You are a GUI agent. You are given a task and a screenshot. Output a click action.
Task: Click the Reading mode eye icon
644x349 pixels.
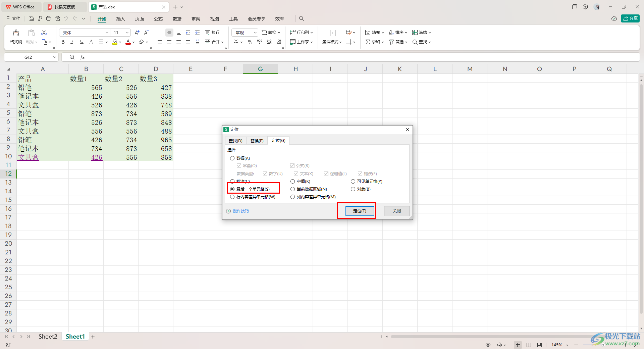tap(488, 345)
